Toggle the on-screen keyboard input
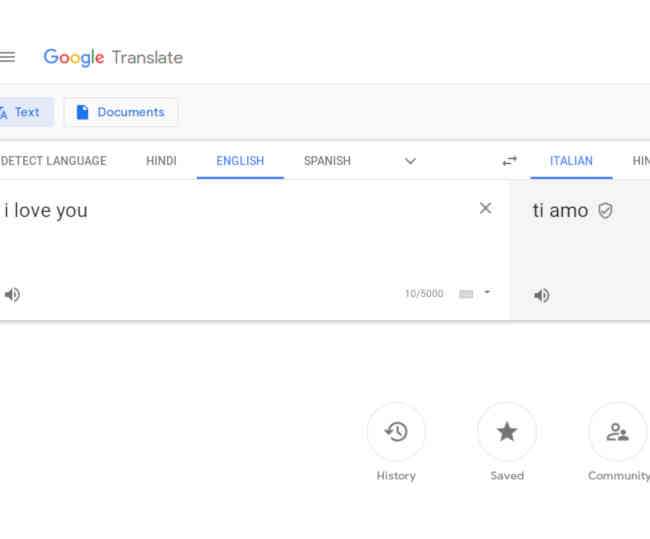The height and width of the screenshot is (539, 650). (x=466, y=294)
